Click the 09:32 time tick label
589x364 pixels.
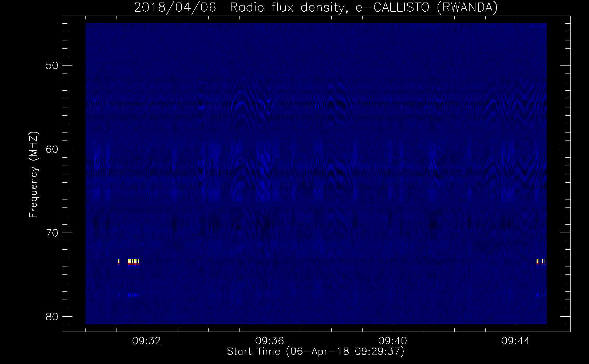(x=147, y=341)
